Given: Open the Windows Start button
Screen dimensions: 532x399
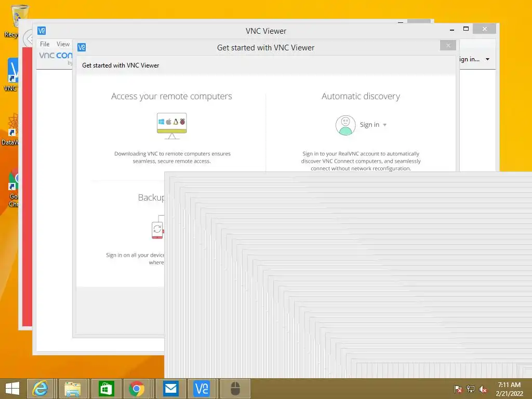Looking at the screenshot, I should (x=12, y=389).
